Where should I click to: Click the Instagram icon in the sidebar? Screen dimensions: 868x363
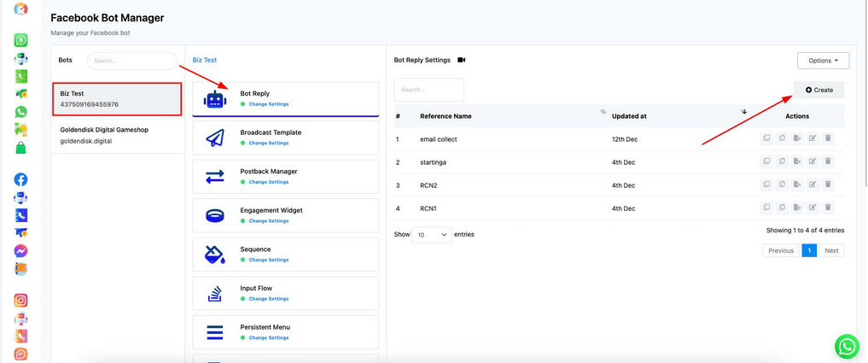point(20,301)
